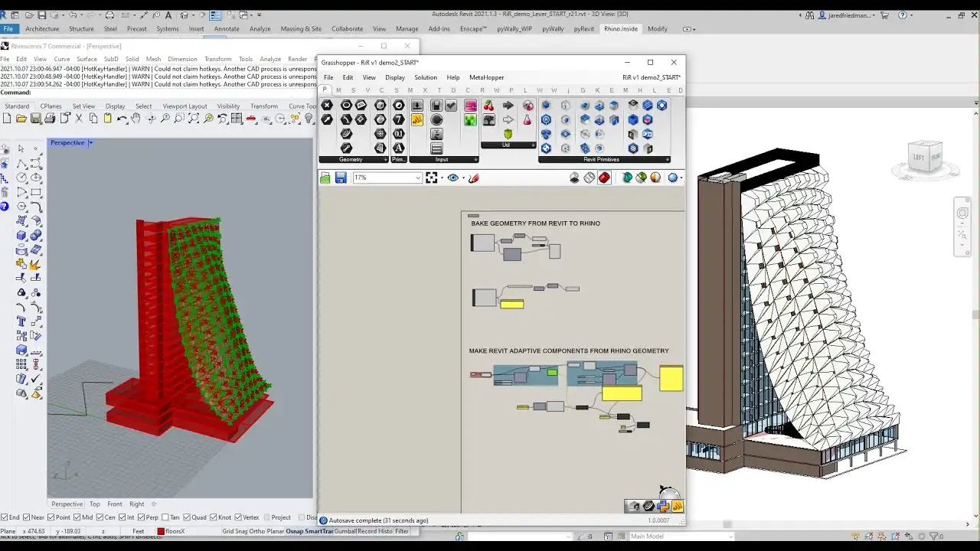980x551 pixels.
Task: Switch to the Massing & Site ribbon tab
Action: [x=301, y=29]
